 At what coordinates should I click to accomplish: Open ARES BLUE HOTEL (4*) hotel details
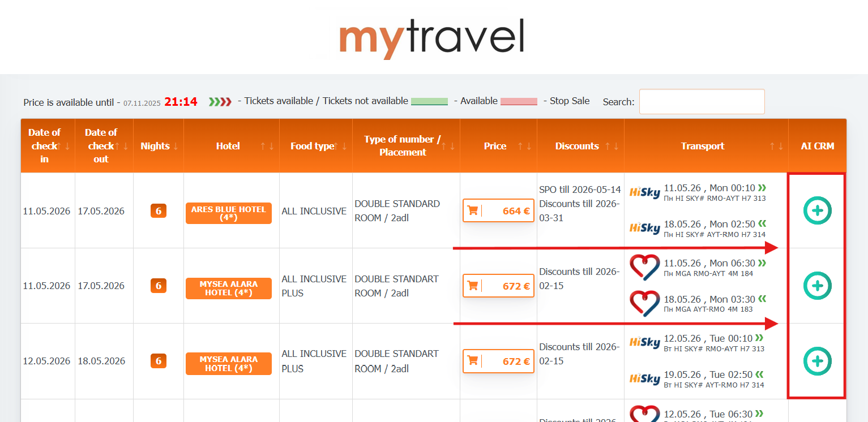coord(228,213)
